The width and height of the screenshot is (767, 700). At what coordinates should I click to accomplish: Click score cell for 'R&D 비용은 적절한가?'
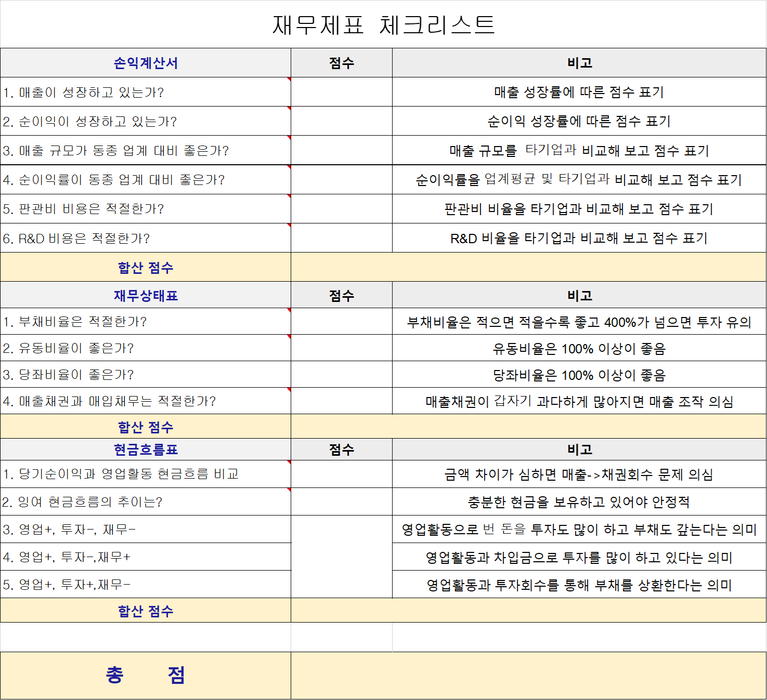click(342, 238)
